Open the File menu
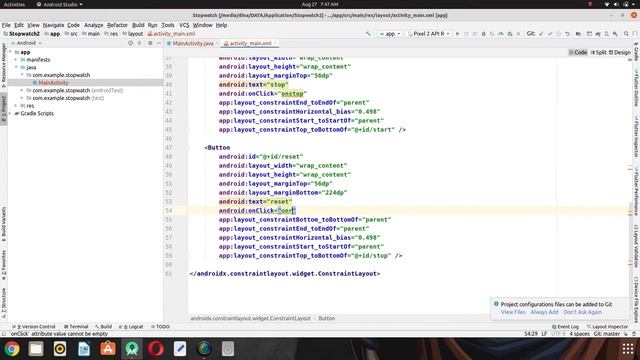This screenshot has height=360, width=640. click(6, 25)
